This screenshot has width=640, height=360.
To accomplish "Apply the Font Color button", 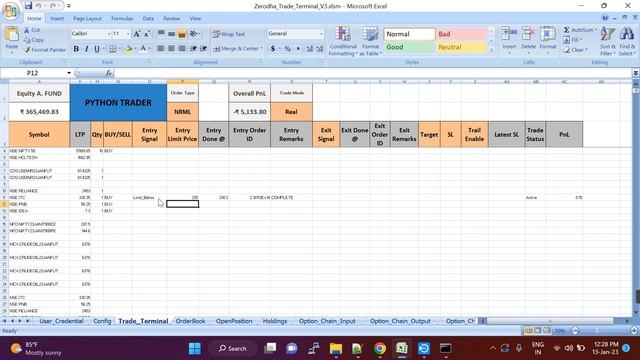I will (143, 49).
